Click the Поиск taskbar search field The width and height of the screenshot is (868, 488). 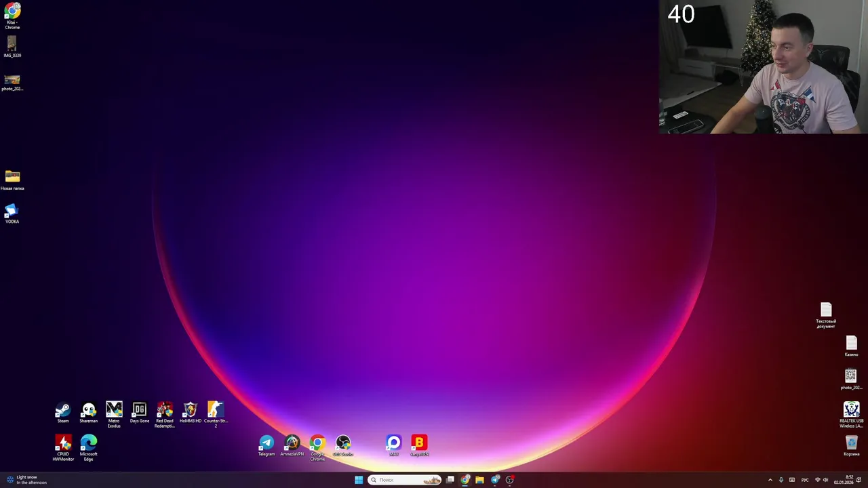tap(405, 480)
